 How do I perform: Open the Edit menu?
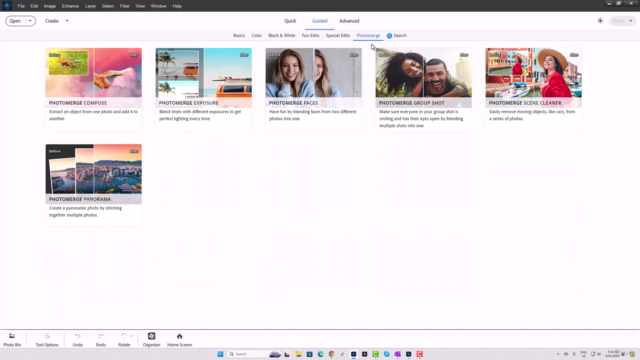tap(34, 6)
